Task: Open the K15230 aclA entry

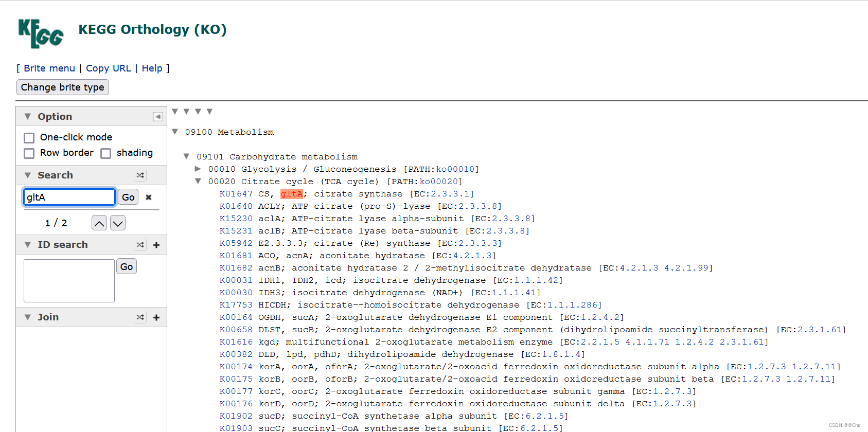Action: point(236,219)
